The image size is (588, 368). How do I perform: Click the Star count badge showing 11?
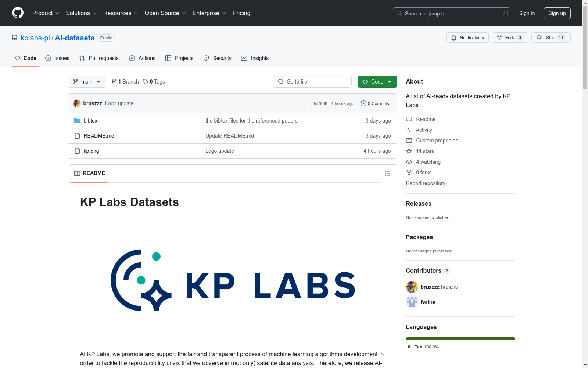coord(561,38)
